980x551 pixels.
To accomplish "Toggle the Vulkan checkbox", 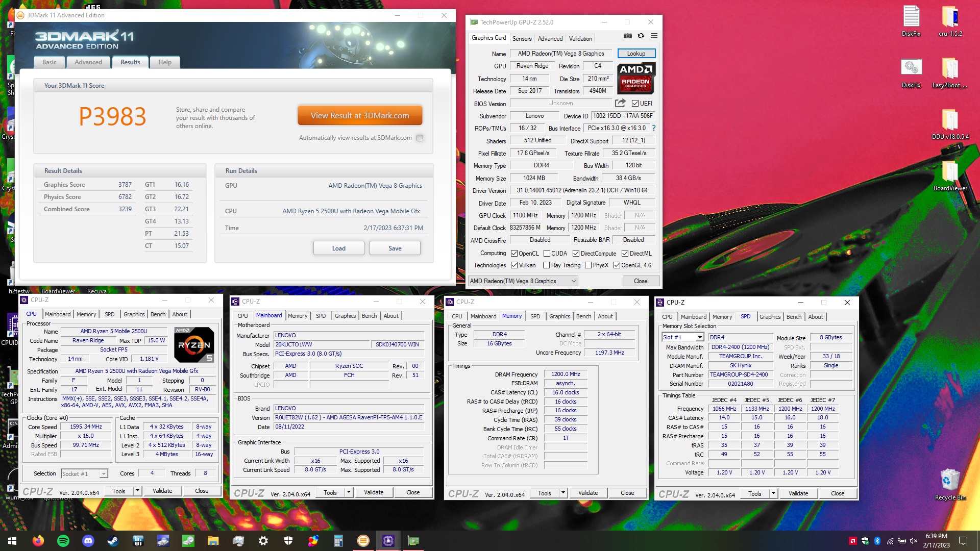I will point(514,265).
